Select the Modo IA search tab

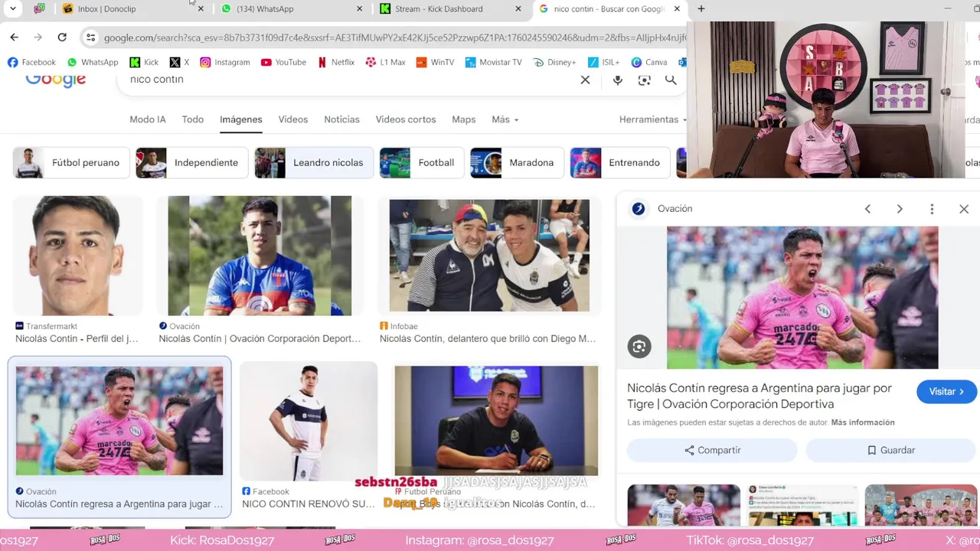click(148, 119)
